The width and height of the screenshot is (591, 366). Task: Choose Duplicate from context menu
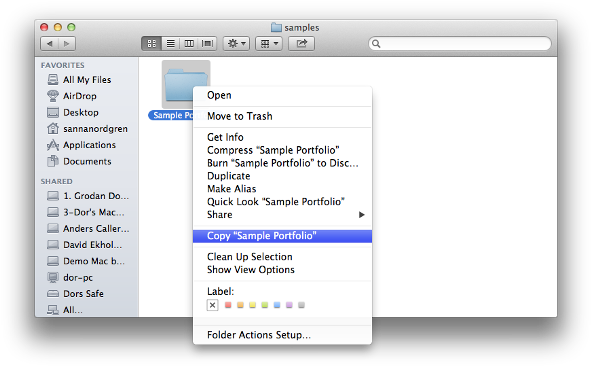[282, 176]
